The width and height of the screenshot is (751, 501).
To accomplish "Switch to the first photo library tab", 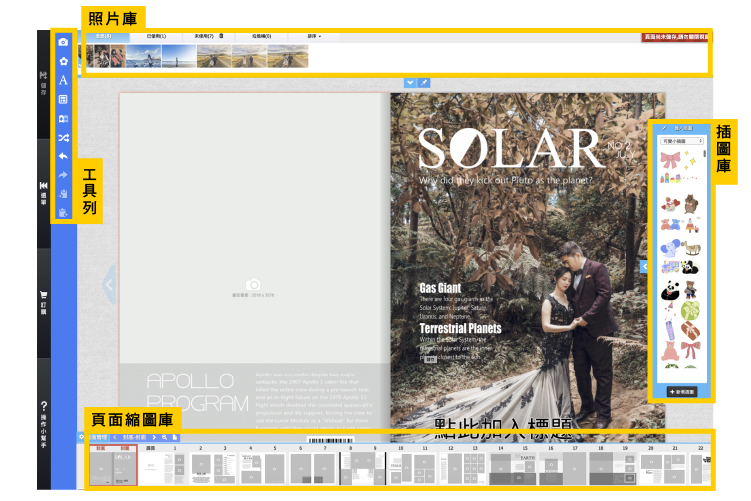I will point(103,36).
